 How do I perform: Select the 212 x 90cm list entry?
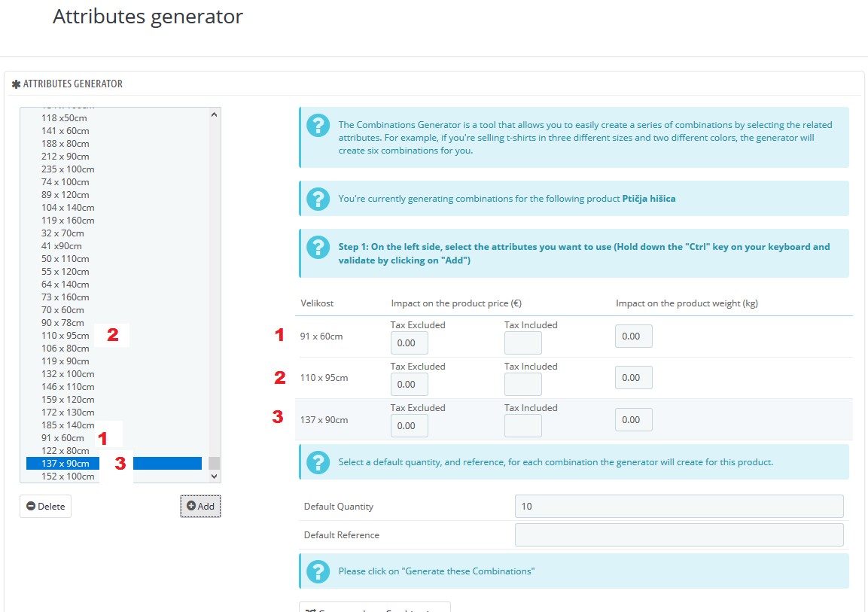pyautogui.click(x=65, y=156)
